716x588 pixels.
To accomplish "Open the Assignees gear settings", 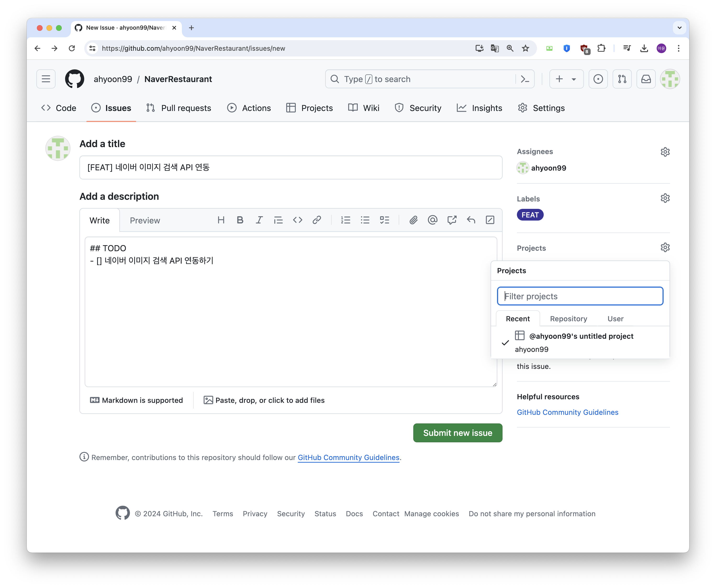I will coord(665,152).
